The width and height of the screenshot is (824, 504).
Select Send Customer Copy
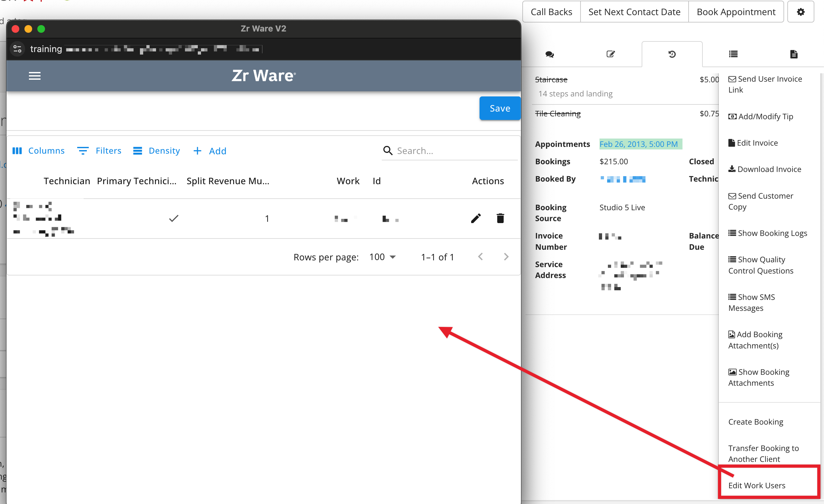[761, 201]
